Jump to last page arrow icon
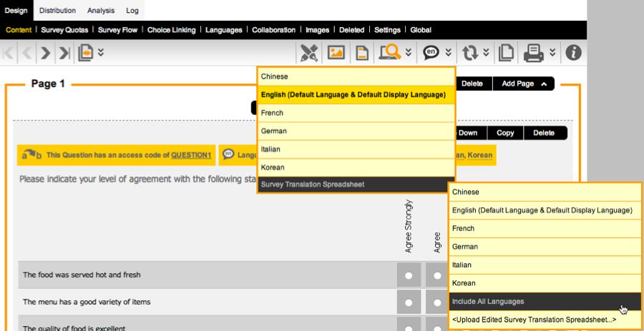 [x=64, y=52]
